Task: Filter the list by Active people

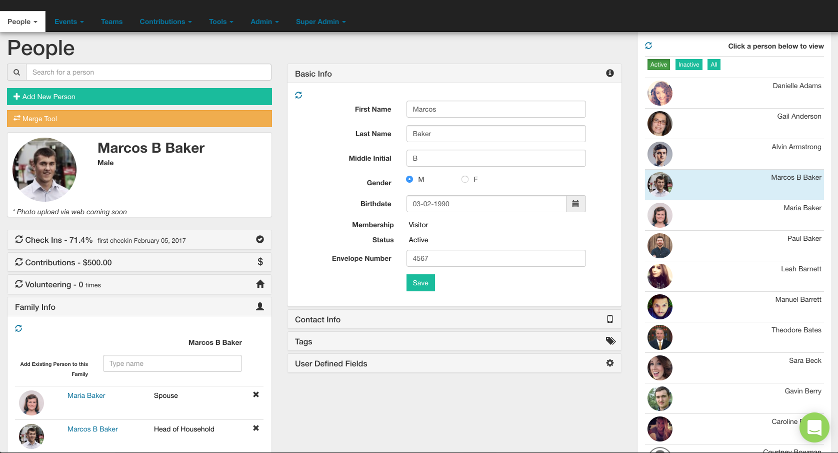Action: click(658, 65)
